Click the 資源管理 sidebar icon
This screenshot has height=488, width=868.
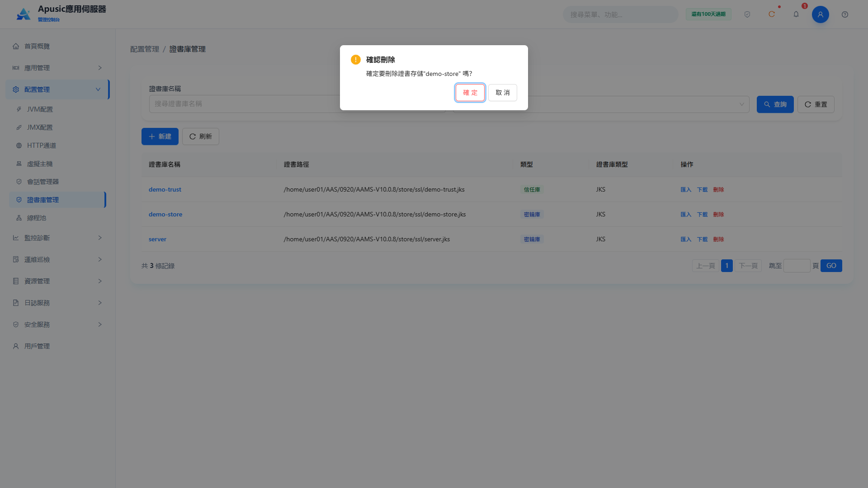[16, 281]
